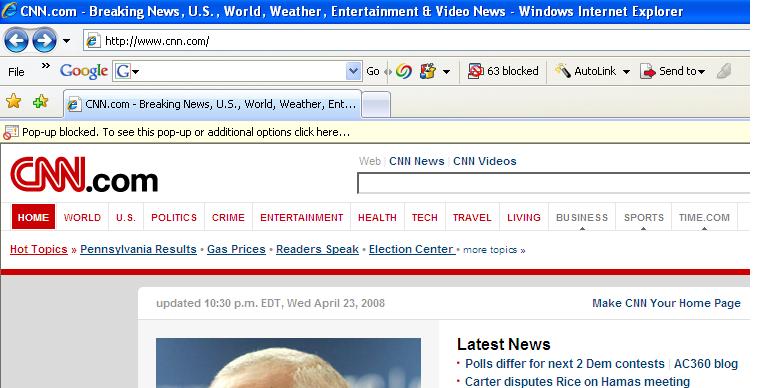Open the TIME.COM section
The width and height of the screenshot is (764, 388).
point(704,217)
